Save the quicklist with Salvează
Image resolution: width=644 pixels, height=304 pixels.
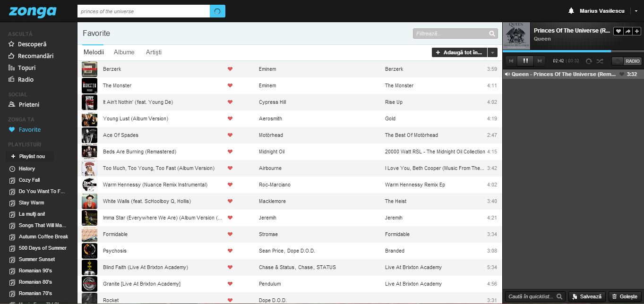(x=587, y=296)
